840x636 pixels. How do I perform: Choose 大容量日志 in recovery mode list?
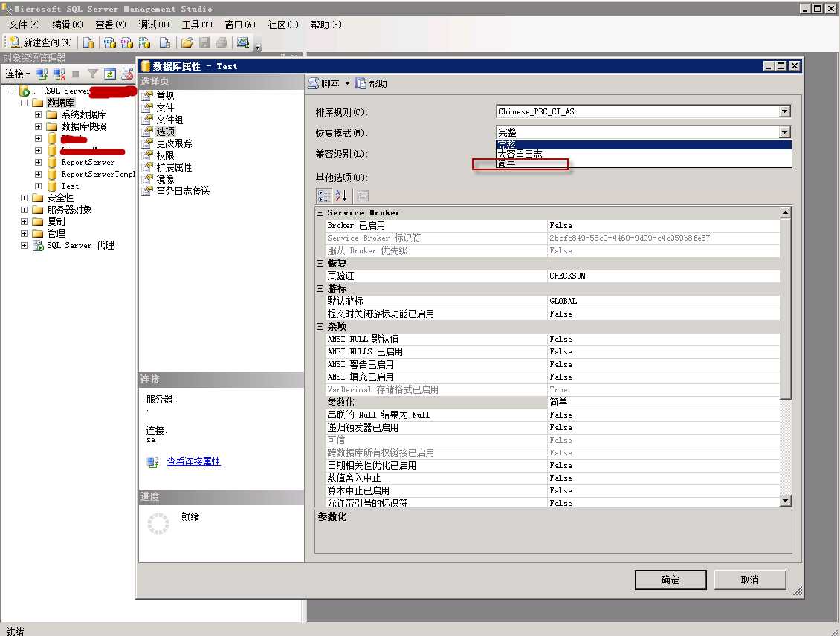point(644,154)
